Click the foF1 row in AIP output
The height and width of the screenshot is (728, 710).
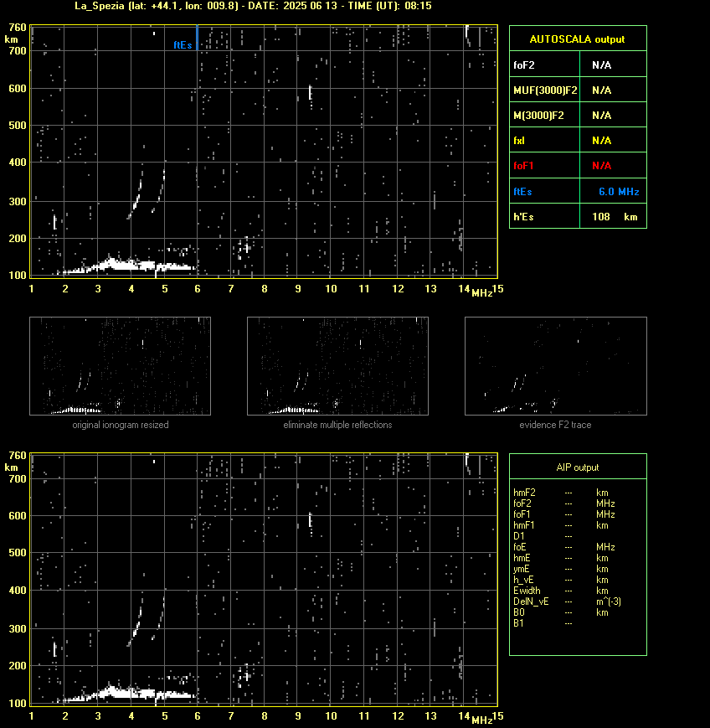(x=563, y=514)
